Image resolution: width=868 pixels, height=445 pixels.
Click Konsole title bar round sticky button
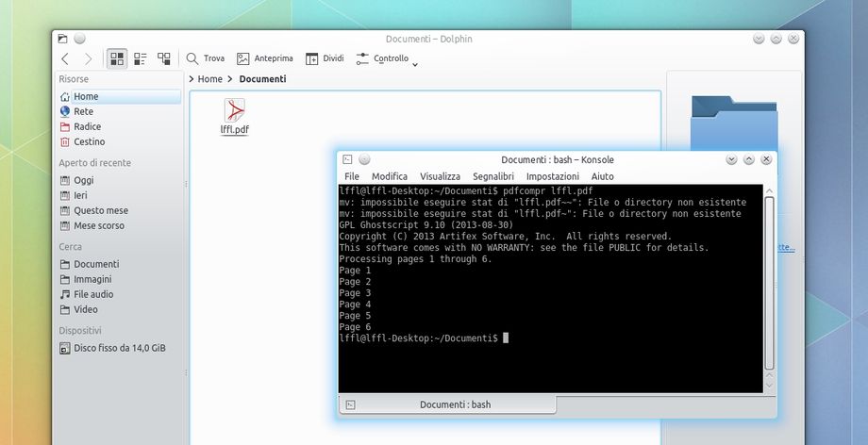(x=364, y=159)
